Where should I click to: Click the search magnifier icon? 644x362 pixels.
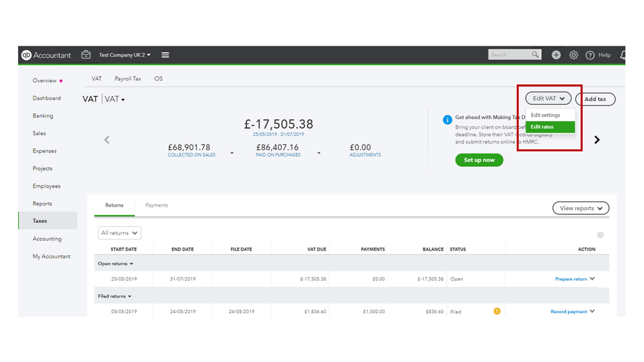(x=535, y=55)
